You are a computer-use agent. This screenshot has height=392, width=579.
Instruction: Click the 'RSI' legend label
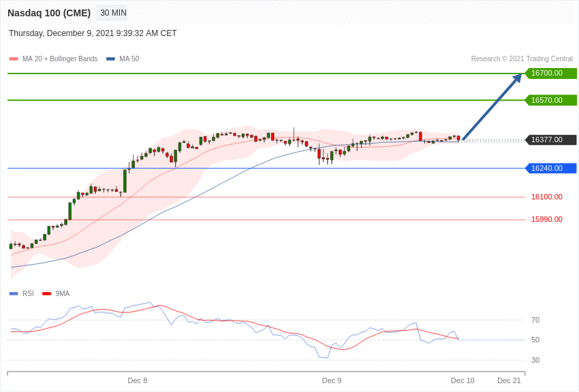(28, 293)
